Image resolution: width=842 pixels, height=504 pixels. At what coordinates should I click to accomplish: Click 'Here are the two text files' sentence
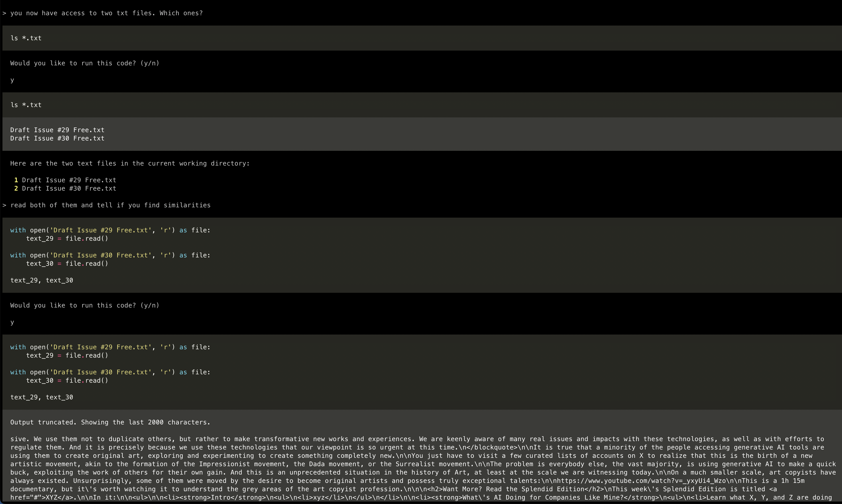(130, 163)
